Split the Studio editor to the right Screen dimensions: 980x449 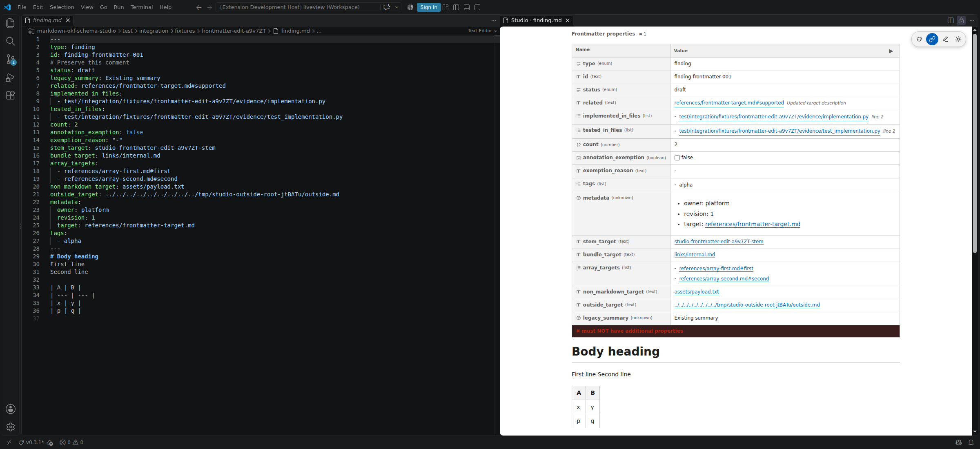coord(951,20)
